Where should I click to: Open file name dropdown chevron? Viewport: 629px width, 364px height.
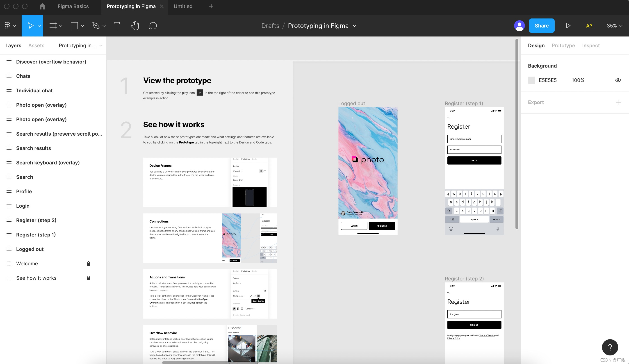coord(354,26)
